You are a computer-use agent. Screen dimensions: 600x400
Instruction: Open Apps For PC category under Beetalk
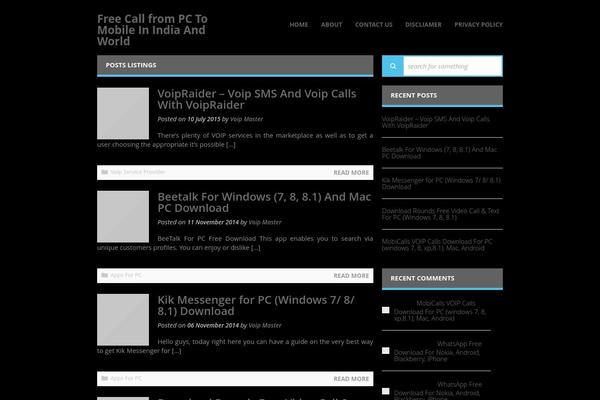point(126,275)
